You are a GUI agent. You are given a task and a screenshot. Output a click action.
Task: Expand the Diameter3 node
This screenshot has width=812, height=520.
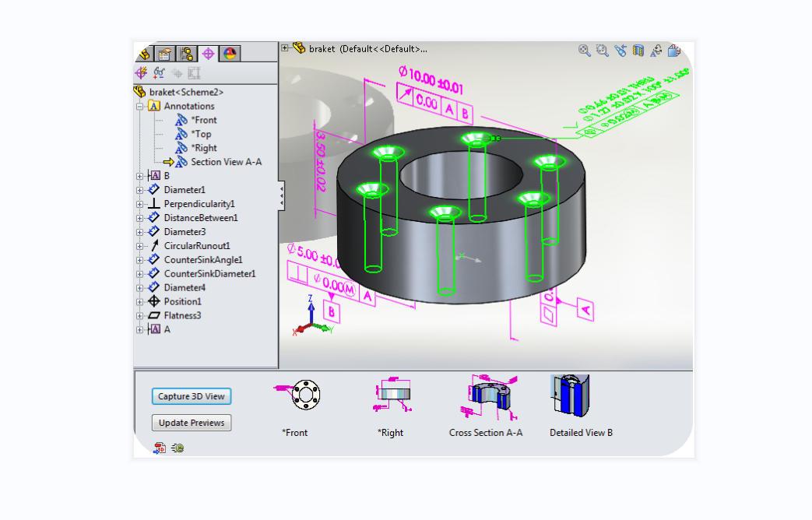point(140,232)
